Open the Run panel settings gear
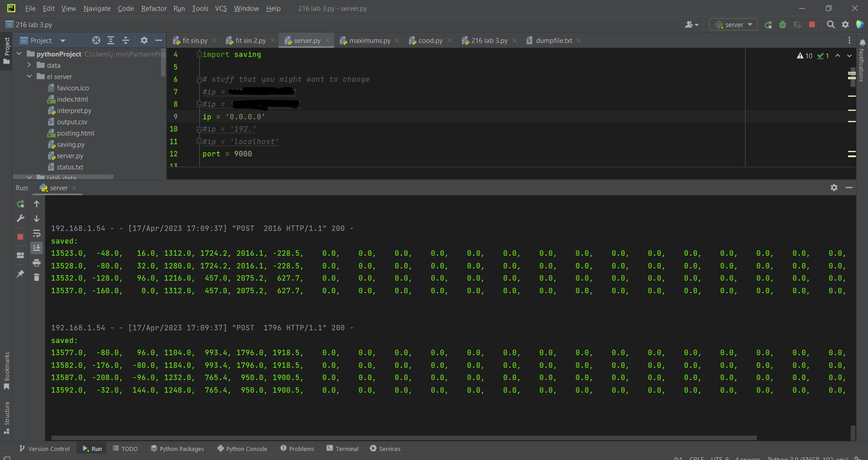Image resolution: width=868 pixels, height=460 pixels. (x=834, y=188)
